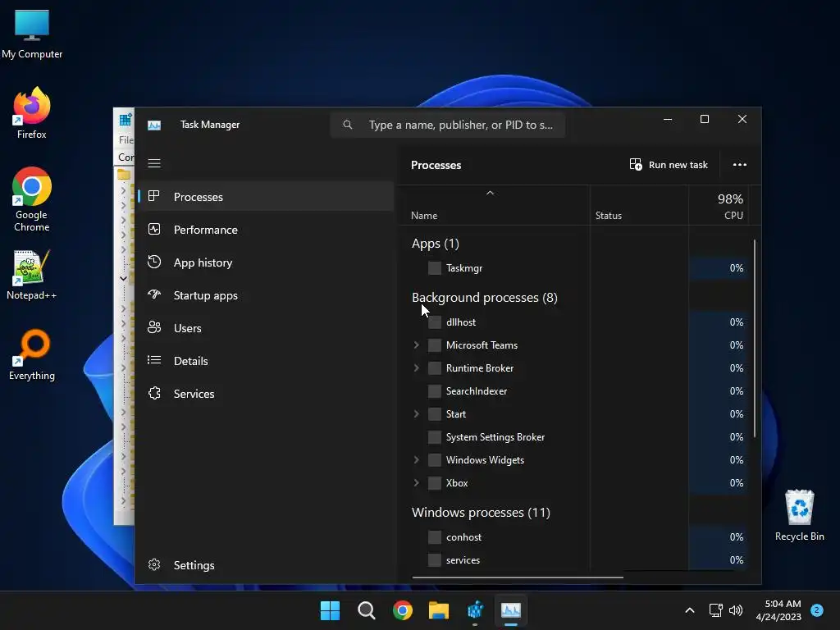Viewport: 840px width, 630px height.
Task: Expand the Microsoft Teams process group
Action: (x=416, y=345)
